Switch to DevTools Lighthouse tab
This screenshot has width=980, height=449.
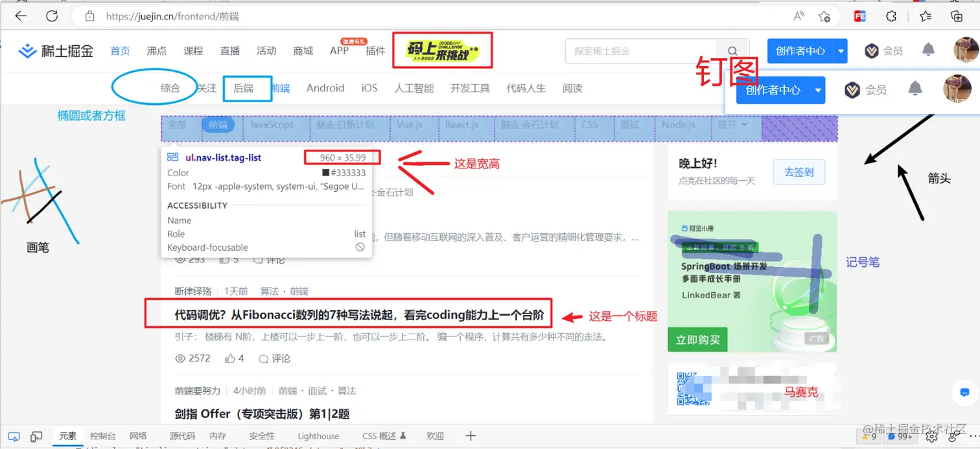[318, 436]
